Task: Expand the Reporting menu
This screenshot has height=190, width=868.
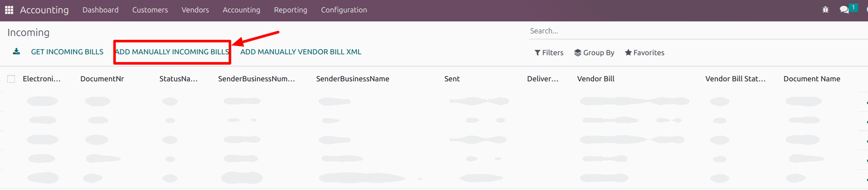Action: (291, 10)
